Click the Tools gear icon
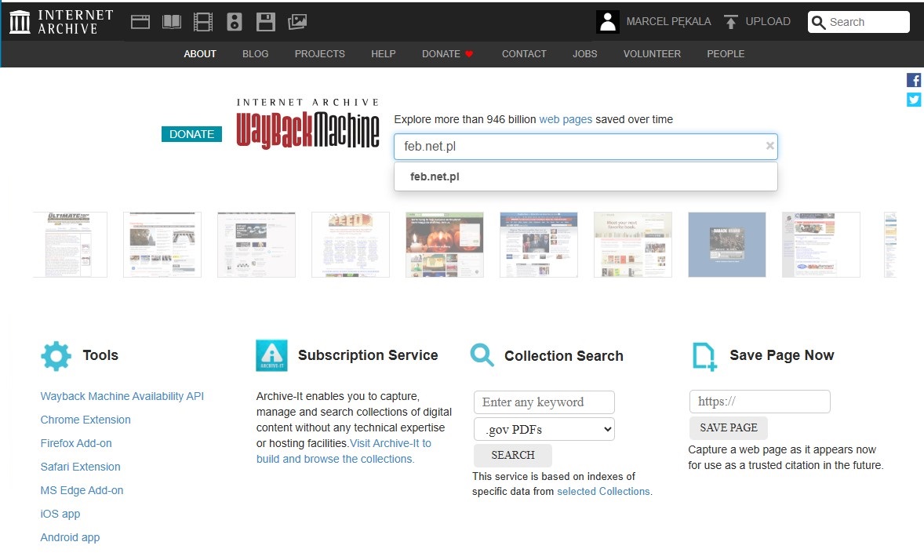The image size is (924, 560). coord(56,355)
